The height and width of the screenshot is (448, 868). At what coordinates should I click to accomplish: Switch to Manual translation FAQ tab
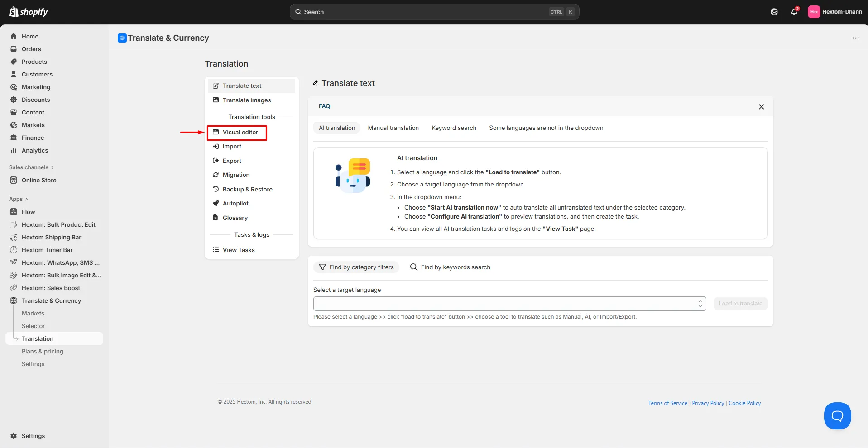click(x=393, y=128)
